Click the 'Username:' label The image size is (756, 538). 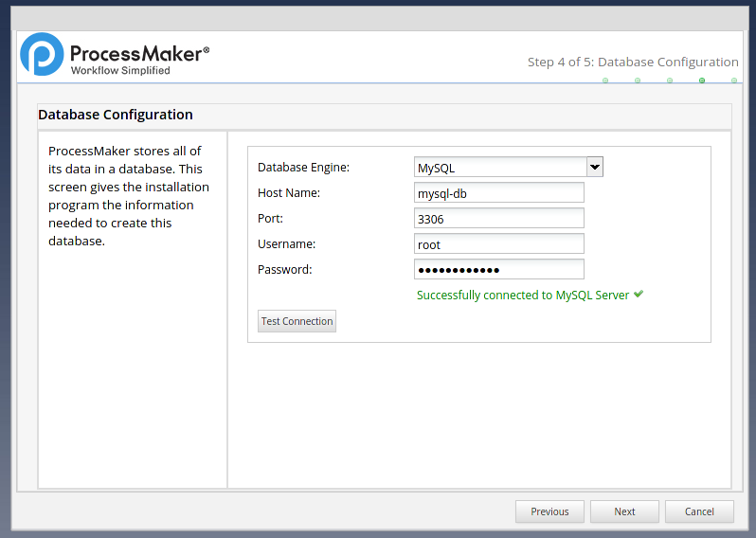click(286, 244)
